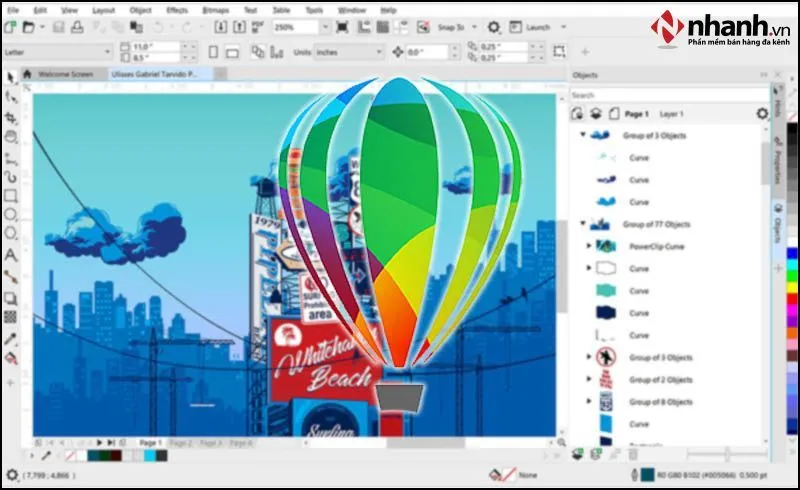Select the Pick tool
Viewport: 800px width, 490px height.
[11, 78]
